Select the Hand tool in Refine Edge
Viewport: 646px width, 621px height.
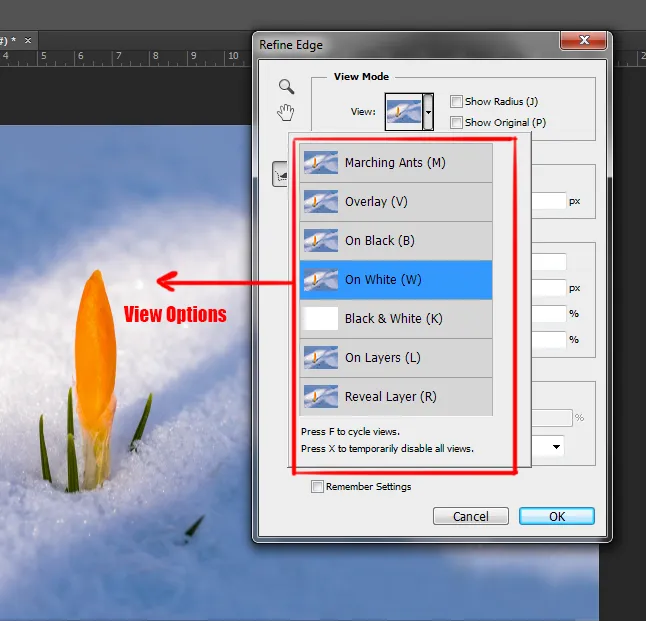[286, 112]
